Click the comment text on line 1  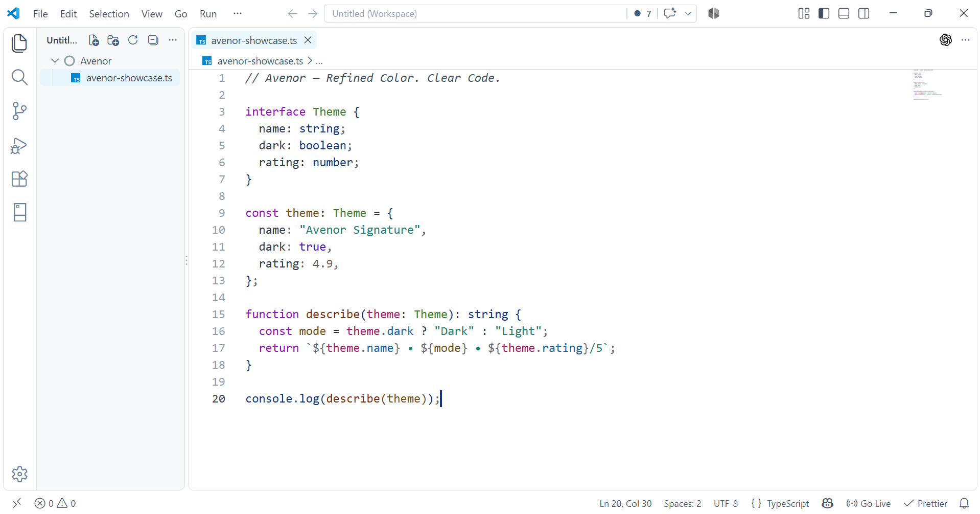(372, 78)
